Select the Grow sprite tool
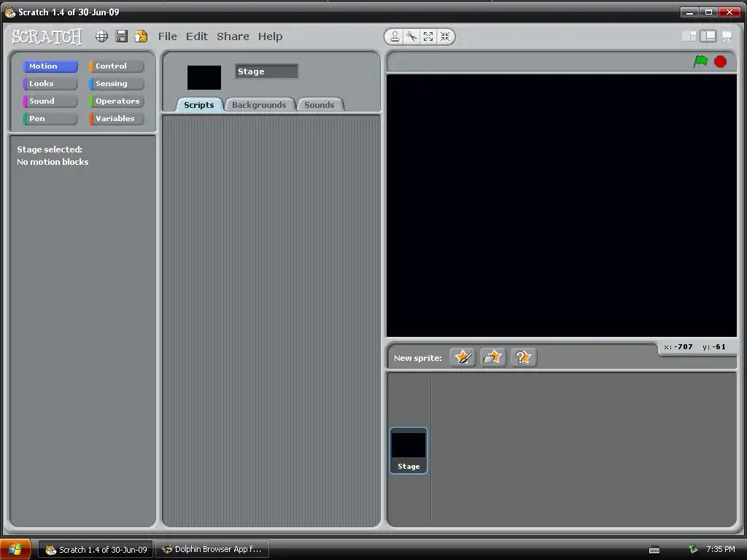747x560 pixels. click(428, 36)
